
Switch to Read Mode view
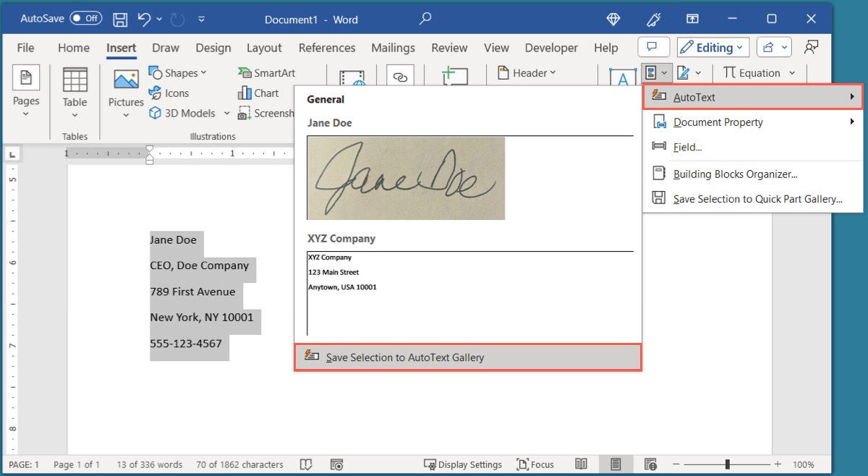point(581,464)
